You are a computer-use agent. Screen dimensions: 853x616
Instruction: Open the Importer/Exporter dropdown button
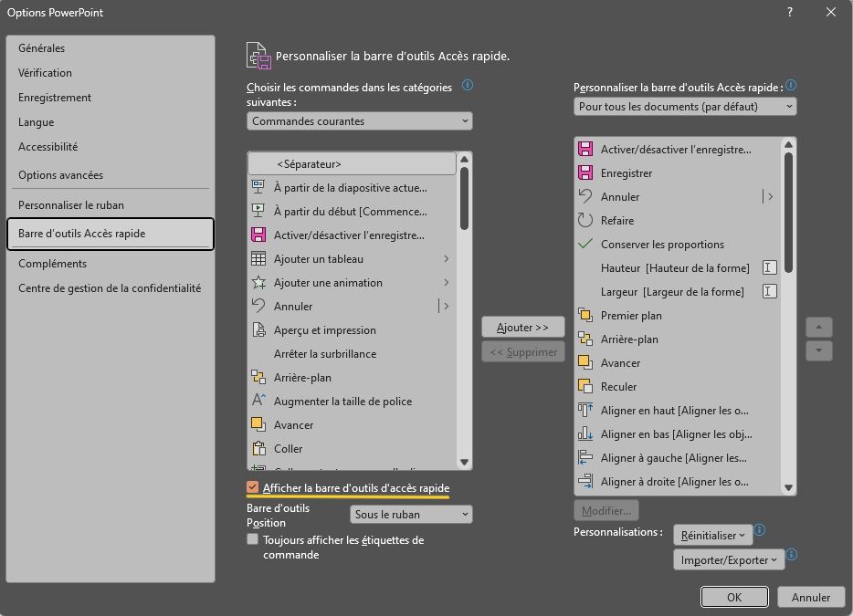click(x=729, y=560)
